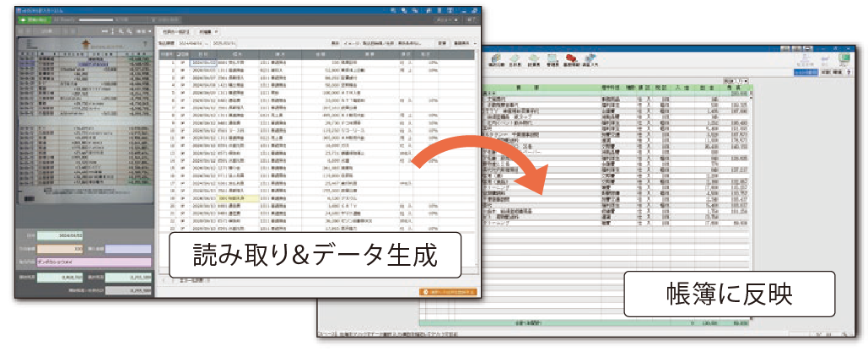Click the sixth blue icon in ledger toolbar
868x351 pixels.
[x=590, y=61]
